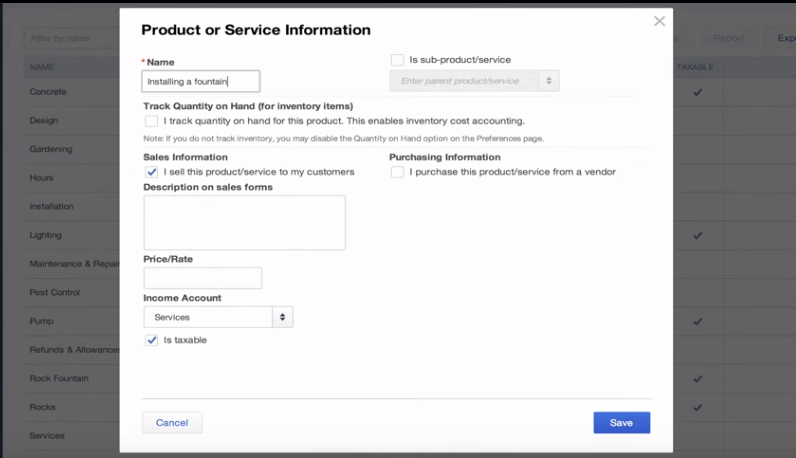Click the Cancel button

[172, 422]
